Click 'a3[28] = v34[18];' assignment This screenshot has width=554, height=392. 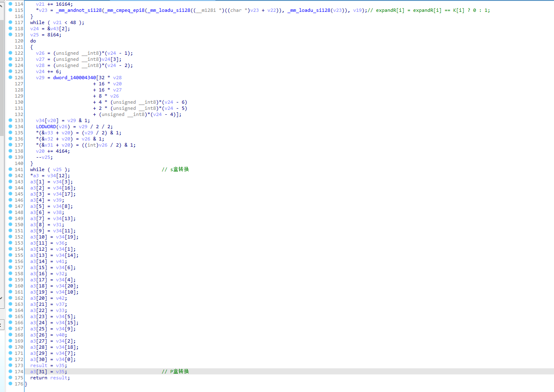coord(54,347)
